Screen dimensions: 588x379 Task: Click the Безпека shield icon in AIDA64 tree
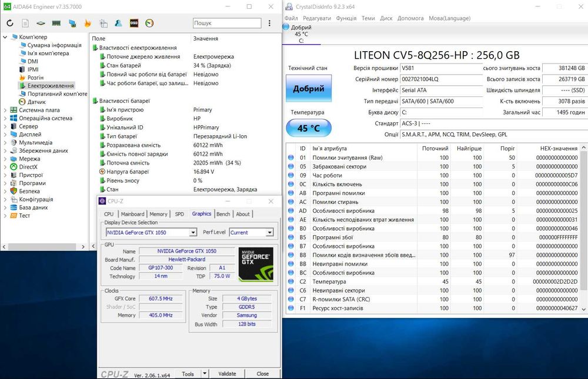coord(14,191)
